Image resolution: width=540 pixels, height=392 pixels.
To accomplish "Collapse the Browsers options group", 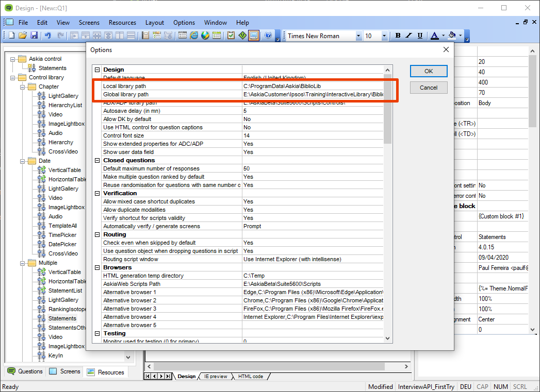I will [97, 267].
